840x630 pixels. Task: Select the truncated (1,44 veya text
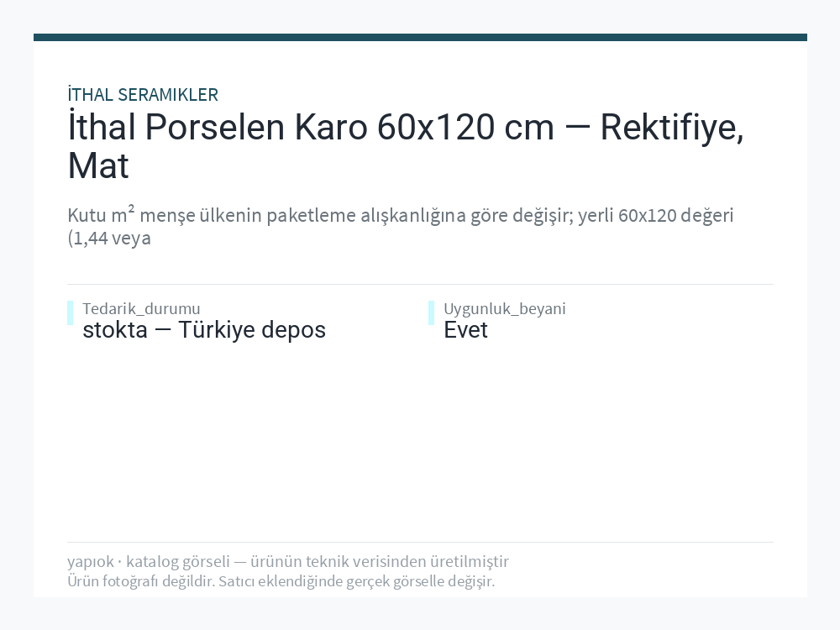[109, 238]
